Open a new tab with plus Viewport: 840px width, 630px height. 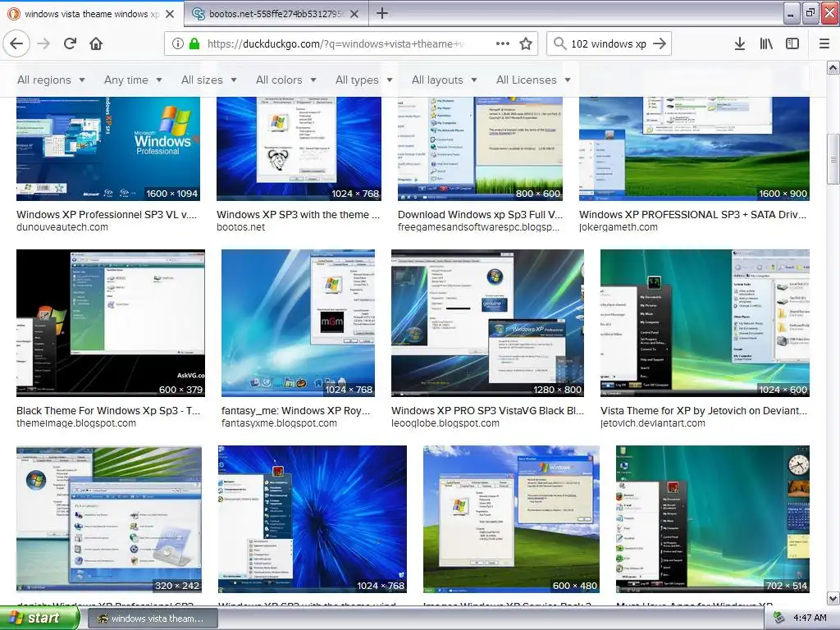point(382,13)
